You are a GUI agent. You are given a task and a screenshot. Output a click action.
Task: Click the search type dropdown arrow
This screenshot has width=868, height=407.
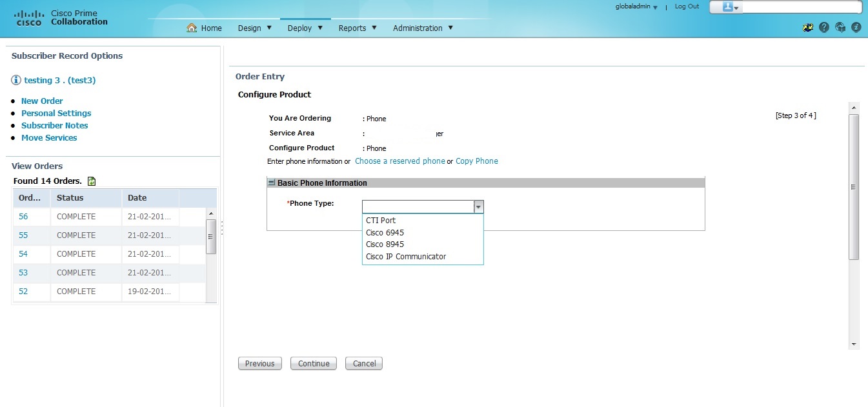(737, 8)
